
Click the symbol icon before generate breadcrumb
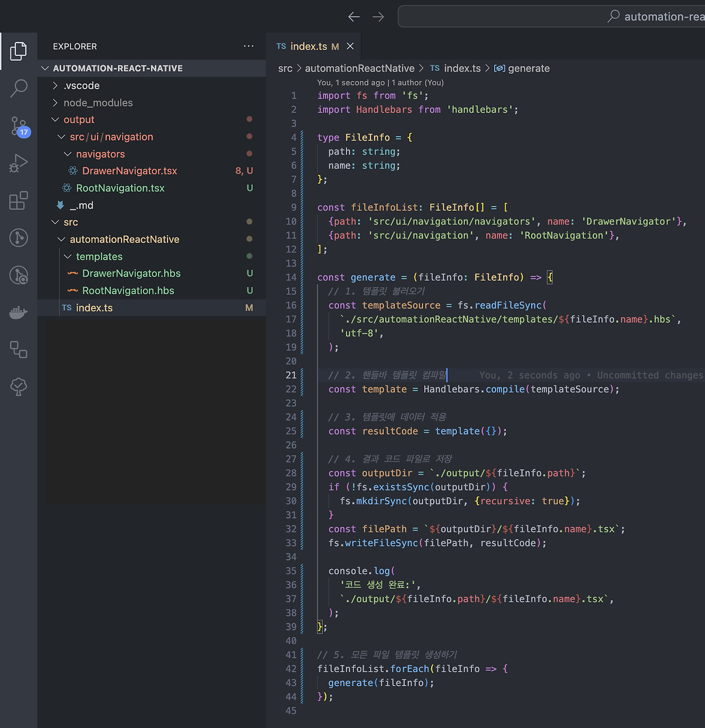(500, 68)
